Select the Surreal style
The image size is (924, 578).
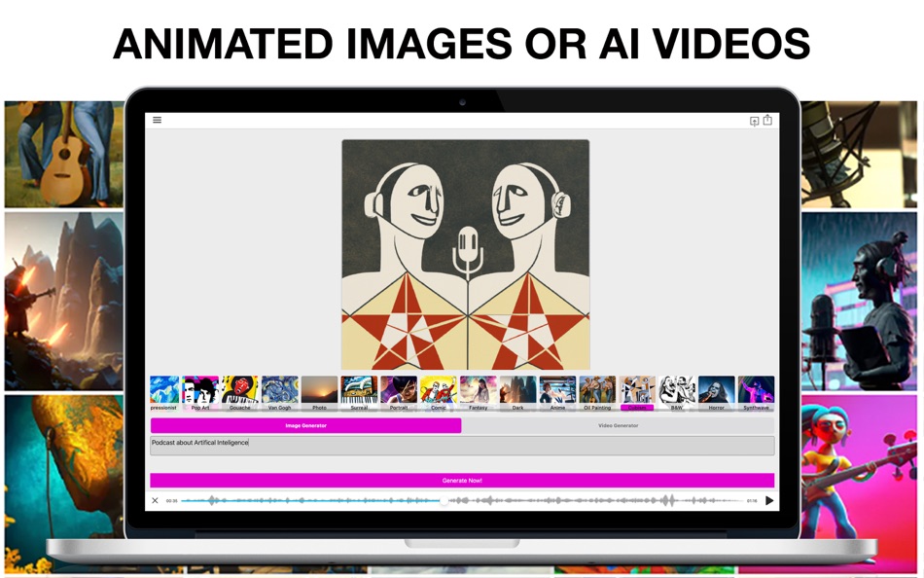coord(359,393)
